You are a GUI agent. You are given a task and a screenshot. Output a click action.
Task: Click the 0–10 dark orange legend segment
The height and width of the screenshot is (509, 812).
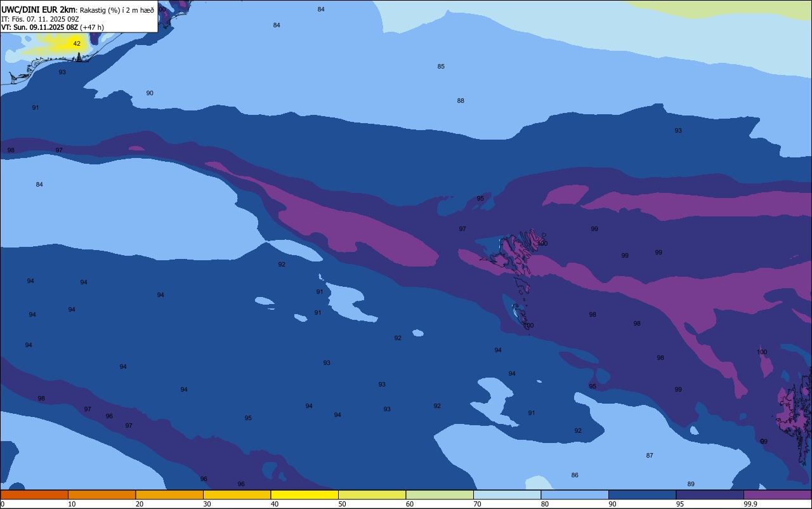(x=34, y=494)
